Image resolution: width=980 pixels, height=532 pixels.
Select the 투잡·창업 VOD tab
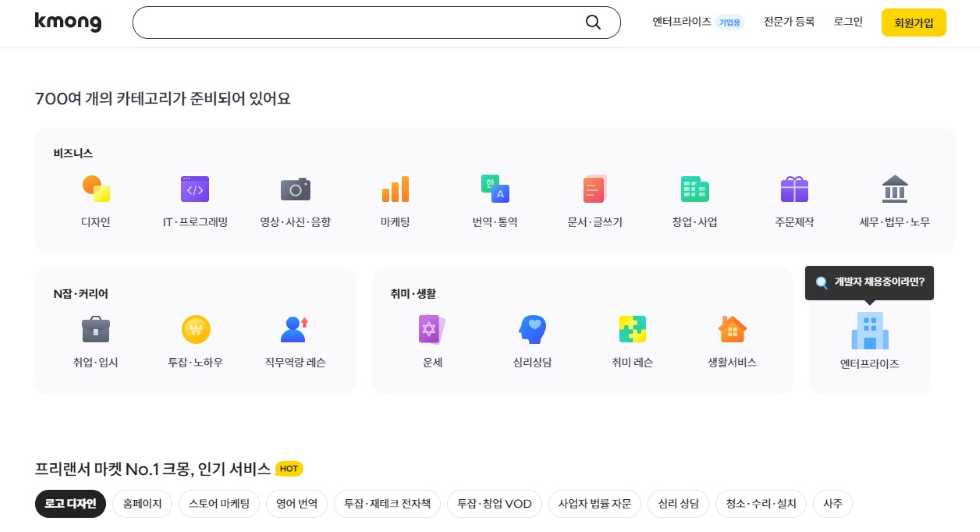pos(494,504)
